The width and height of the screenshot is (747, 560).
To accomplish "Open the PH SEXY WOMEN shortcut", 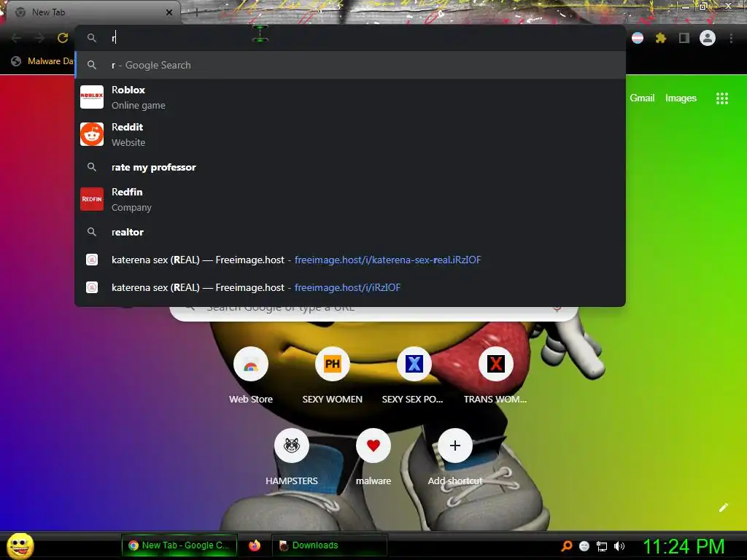I will pyautogui.click(x=333, y=376).
